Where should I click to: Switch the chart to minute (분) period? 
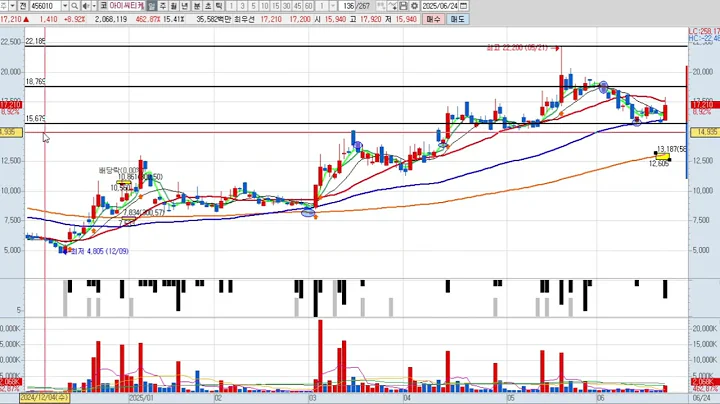[197, 6]
